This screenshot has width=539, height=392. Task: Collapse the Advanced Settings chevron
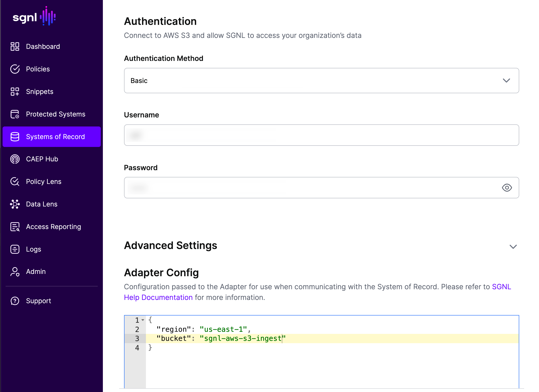pyautogui.click(x=513, y=246)
